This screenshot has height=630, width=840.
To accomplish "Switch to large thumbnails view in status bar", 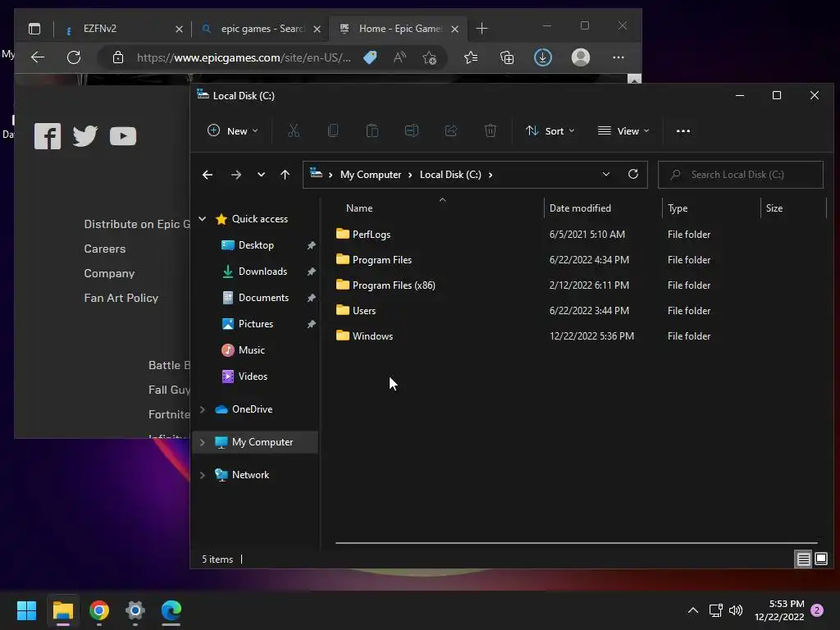I will tap(820, 559).
